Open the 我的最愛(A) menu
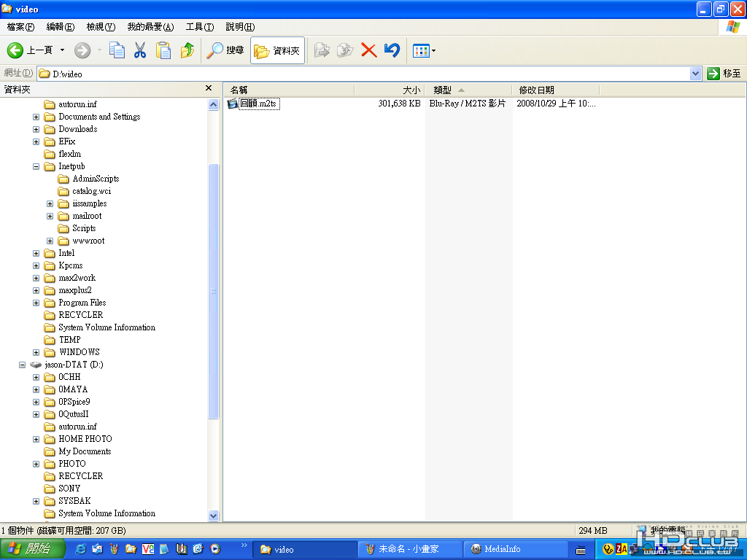The width and height of the screenshot is (747, 560). [150, 27]
